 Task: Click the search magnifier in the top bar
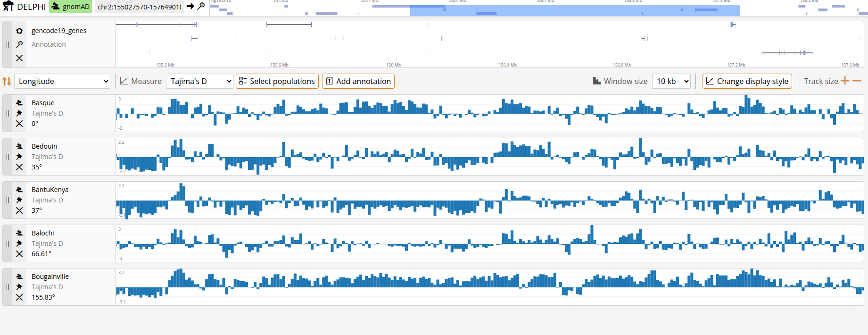coord(201,7)
